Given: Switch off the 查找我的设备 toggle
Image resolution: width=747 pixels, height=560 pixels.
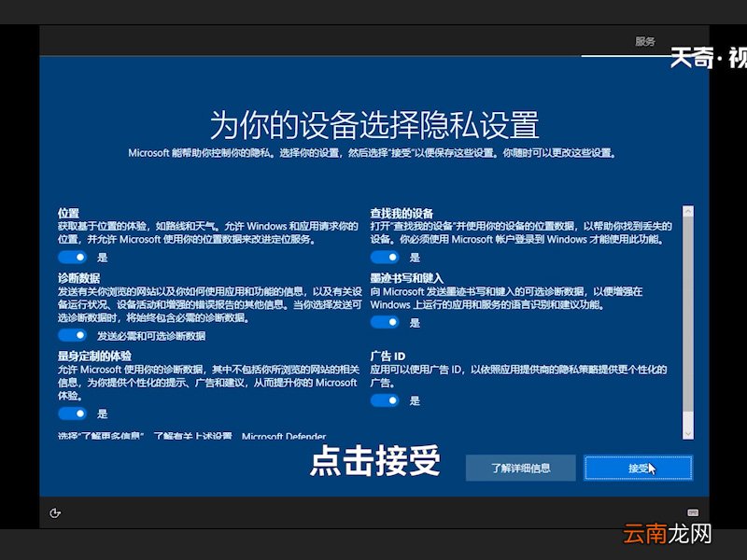Looking at the screenshot, I should pos(385,258).
